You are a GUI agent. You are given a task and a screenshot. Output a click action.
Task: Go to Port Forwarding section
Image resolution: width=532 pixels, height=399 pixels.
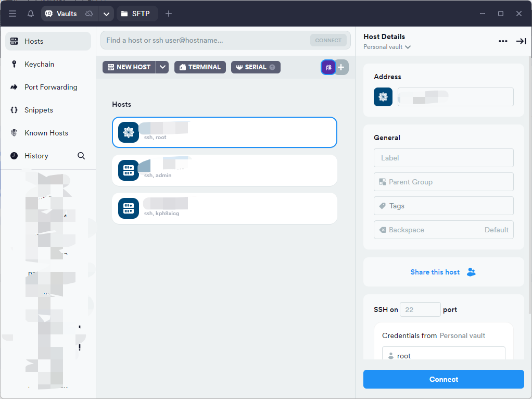(50, 87)
